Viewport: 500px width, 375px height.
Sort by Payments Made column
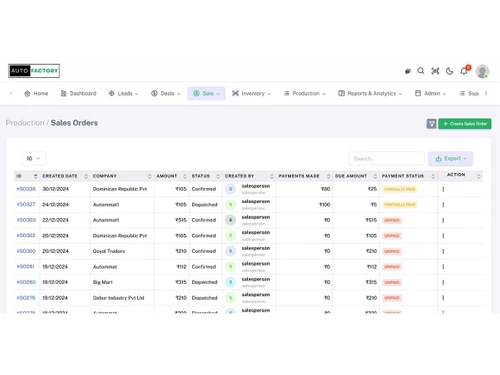coord(304,176)
